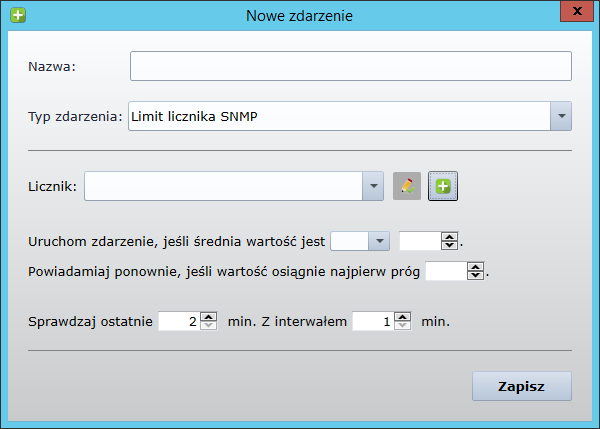Decrease the próg value with down arrow
Screen dimensions: 600x429
coord(476,276)
